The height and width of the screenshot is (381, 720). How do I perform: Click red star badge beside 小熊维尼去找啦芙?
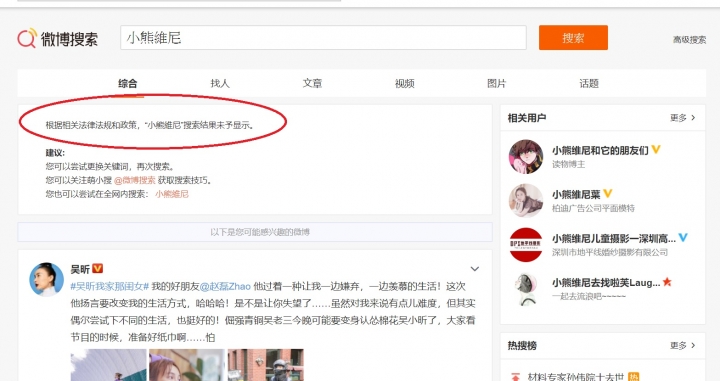tap(667, 282)
